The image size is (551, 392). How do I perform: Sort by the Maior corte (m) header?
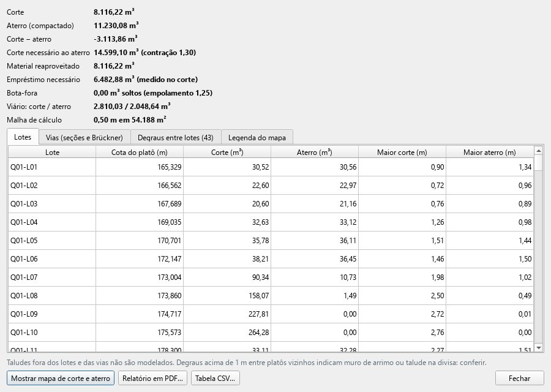tap(402, 153)
